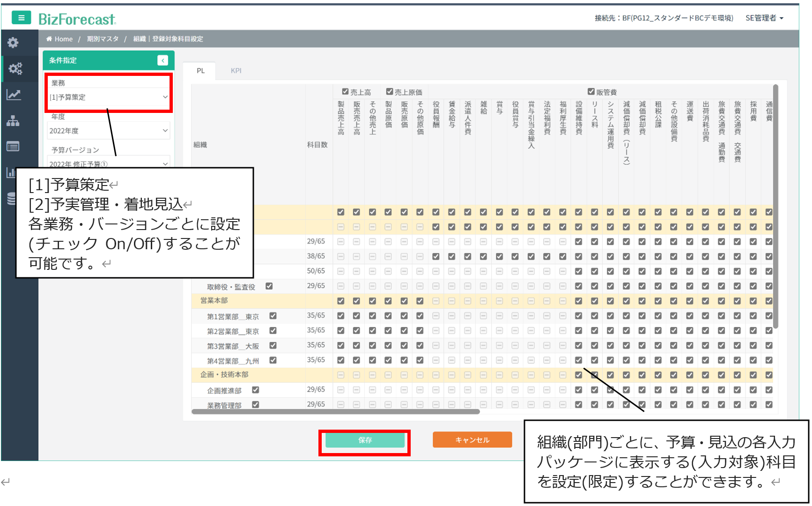Switch to the KPI tab
The image size is (812, 506).
tap(236, 71)
